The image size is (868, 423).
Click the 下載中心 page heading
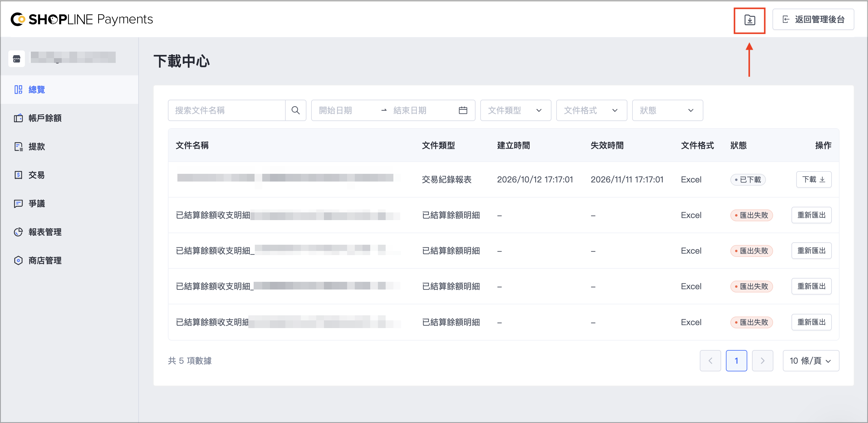pos(182,61)
